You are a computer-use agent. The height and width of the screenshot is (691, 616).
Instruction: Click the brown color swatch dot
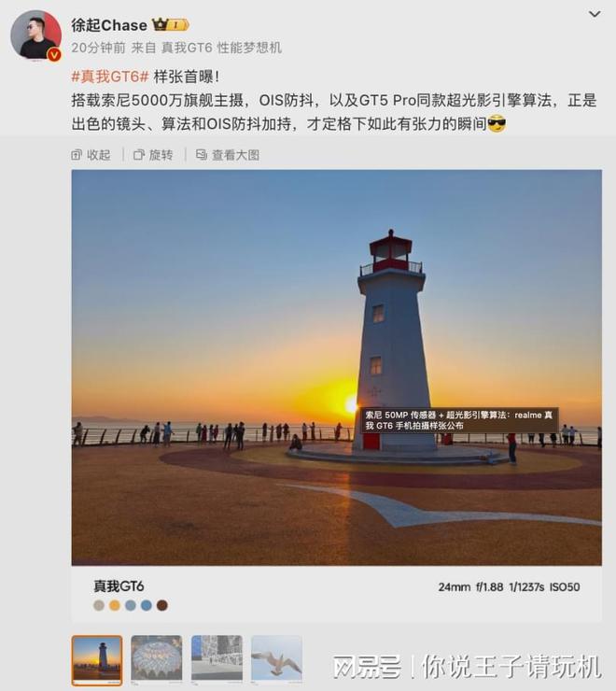coord(162,605)
